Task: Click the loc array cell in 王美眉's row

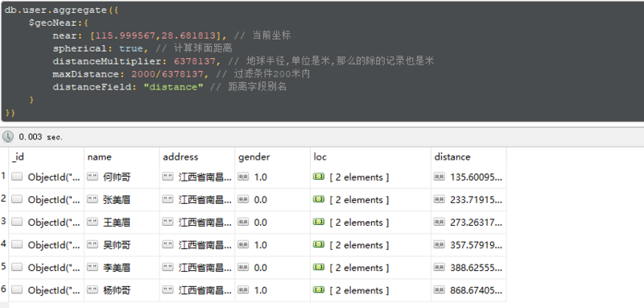Action: tap(370, 223)
